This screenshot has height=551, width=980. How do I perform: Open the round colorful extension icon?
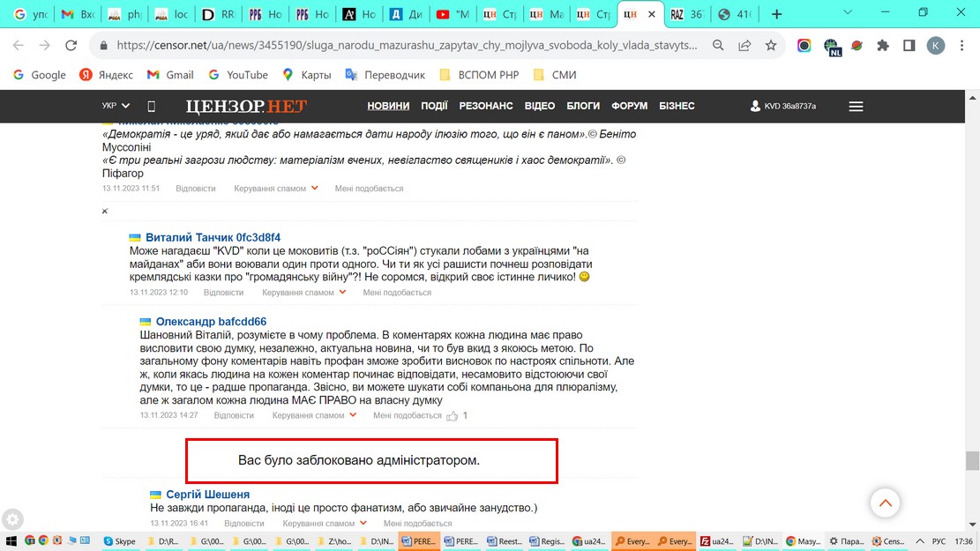(804, 45)
